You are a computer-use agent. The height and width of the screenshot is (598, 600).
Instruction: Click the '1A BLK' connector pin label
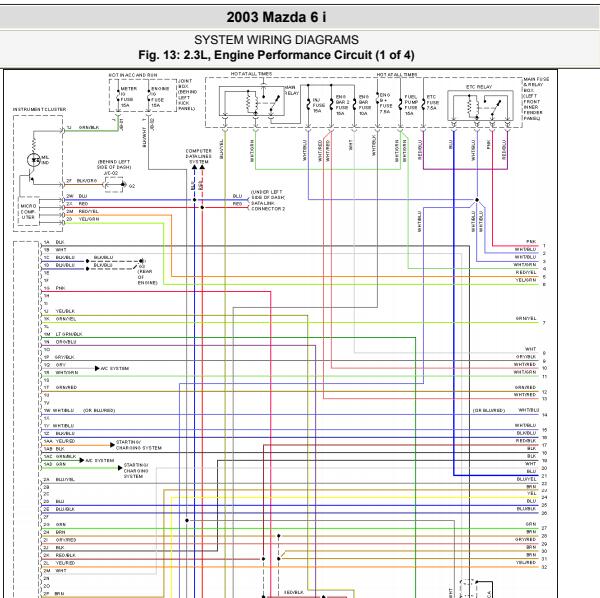(54, 242)
